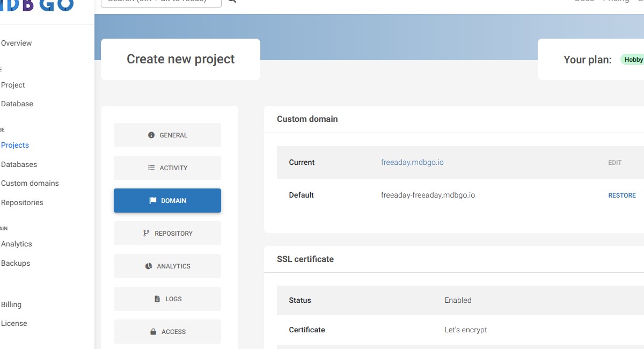Click the 'Custom domain' section heading
The height and width of the screenshot is (349, 644).
(308, 119)
